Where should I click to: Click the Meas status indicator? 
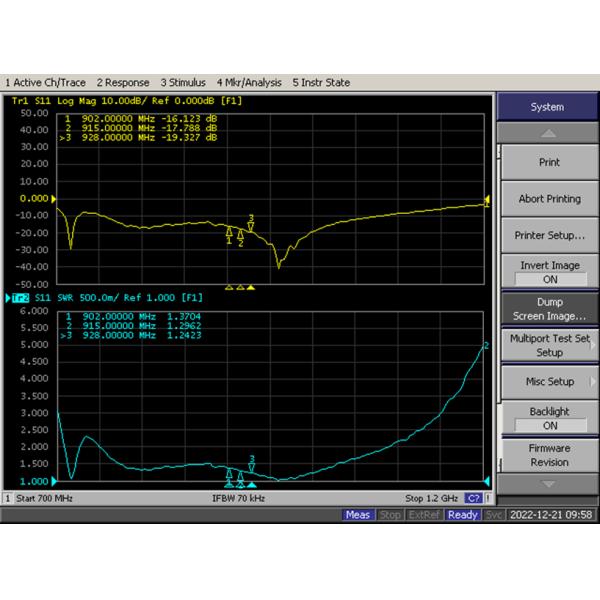point(358,515)
